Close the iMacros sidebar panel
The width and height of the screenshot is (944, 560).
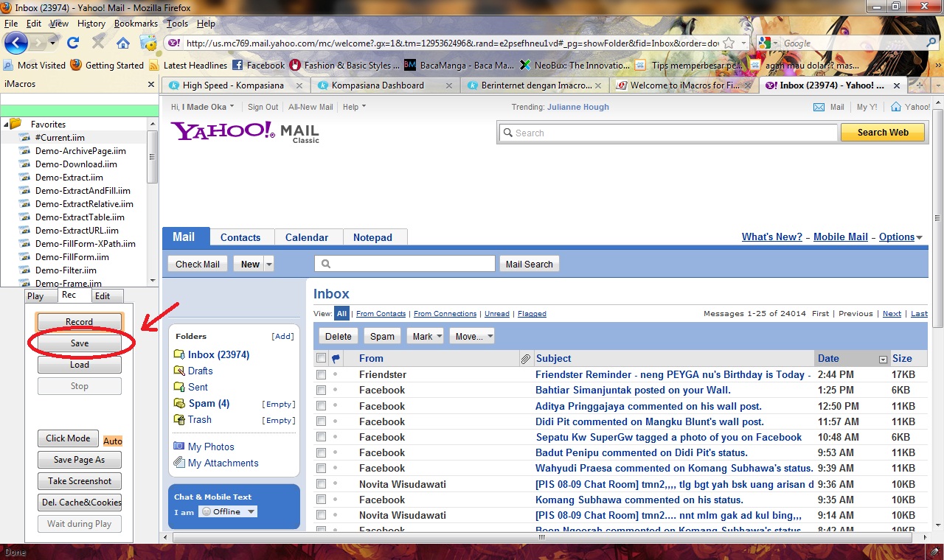pyautogui.click(x=153, y=83)
